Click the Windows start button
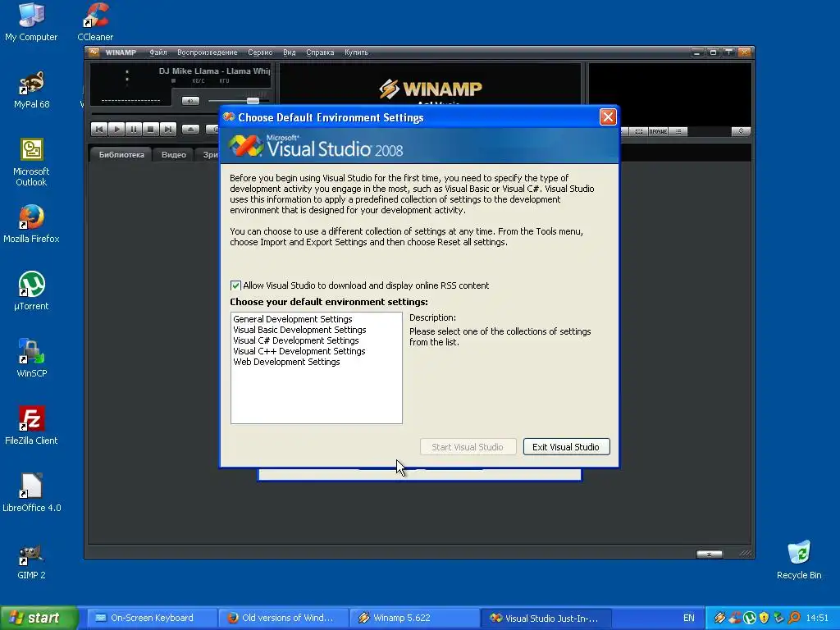The width and height of the screenshot is (840, 630). (x=39, y=618)
